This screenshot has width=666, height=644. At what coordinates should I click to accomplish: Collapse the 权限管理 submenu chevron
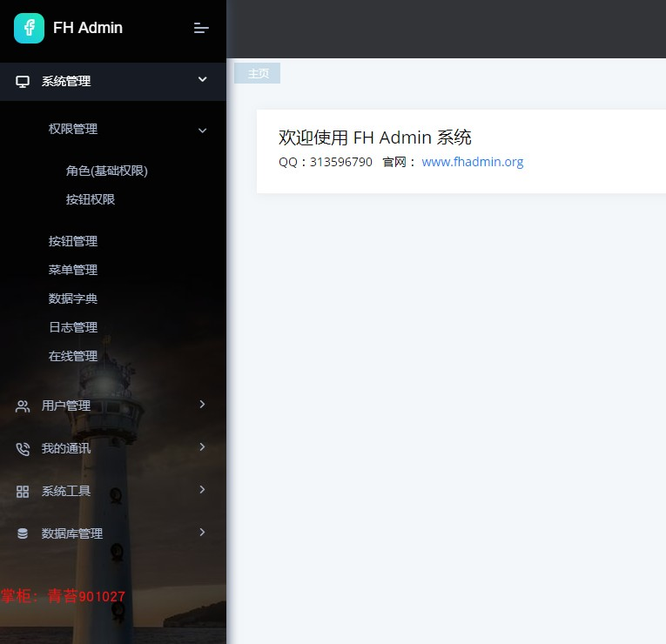pos(203,131)
